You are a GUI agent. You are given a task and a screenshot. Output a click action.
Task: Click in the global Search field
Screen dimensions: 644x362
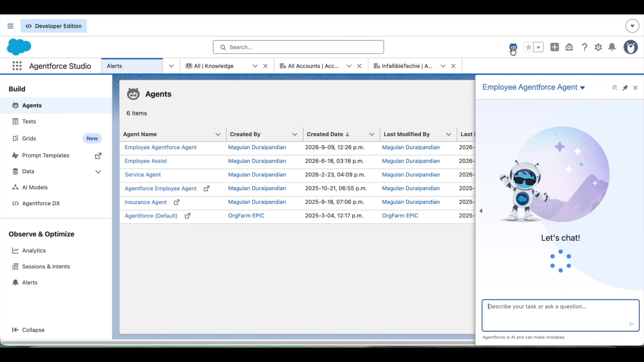point(298,47)
